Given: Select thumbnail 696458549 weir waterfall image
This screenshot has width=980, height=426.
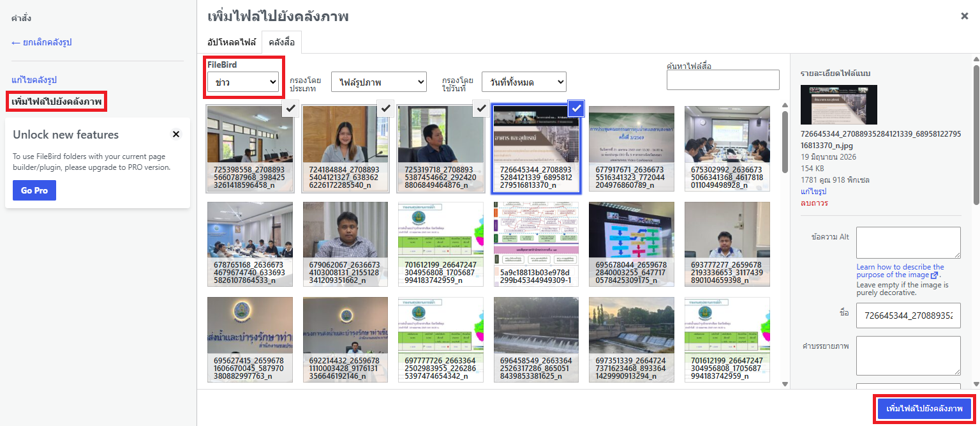Looking at the screenshot, I should point(536,340).
